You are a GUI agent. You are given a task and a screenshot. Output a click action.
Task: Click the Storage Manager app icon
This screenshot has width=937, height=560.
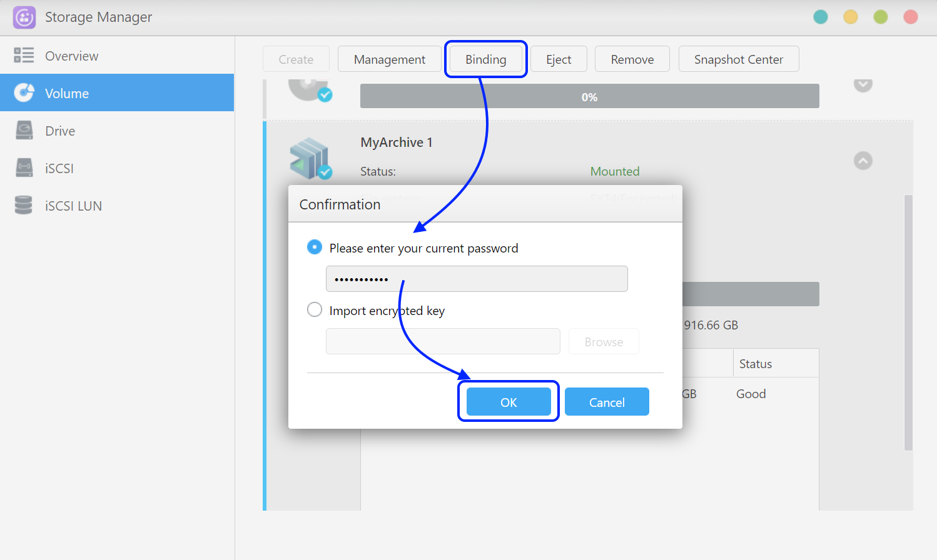[x=24, y=17]
